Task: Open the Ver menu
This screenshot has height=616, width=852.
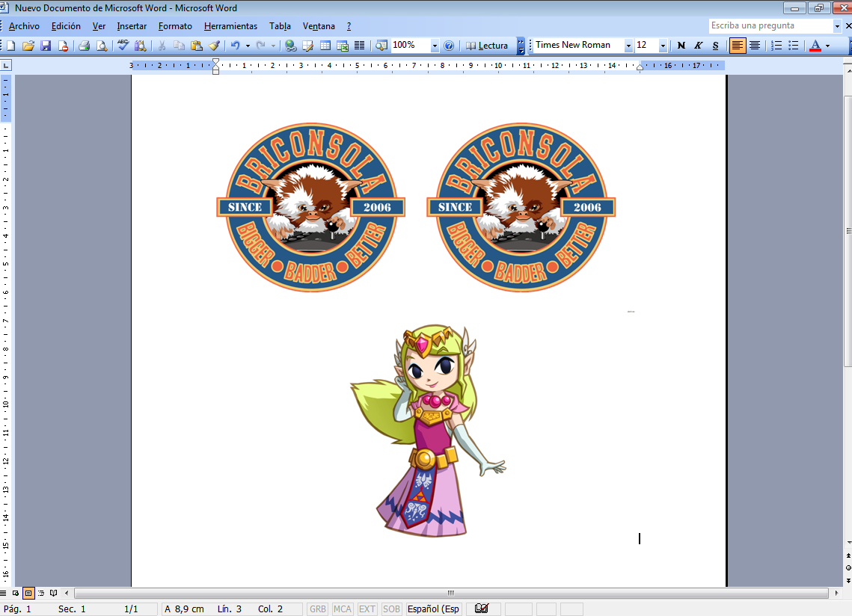Action: [x=99, y=26]
